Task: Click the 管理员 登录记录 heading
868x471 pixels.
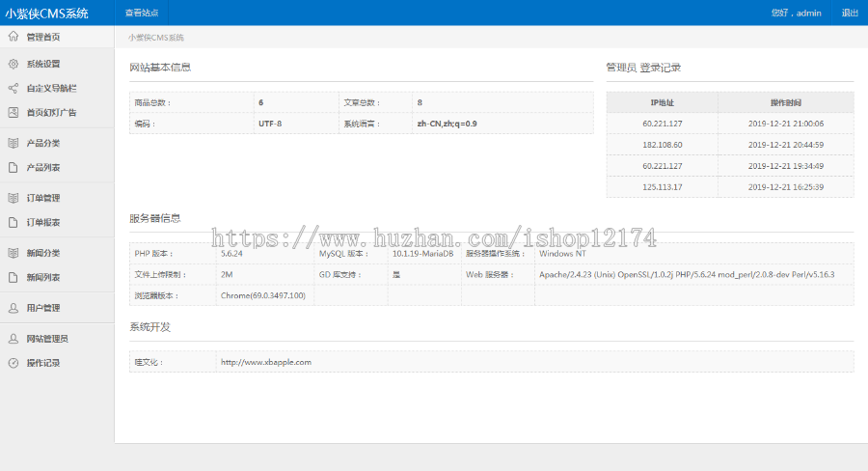Action: tap(643, 68)
